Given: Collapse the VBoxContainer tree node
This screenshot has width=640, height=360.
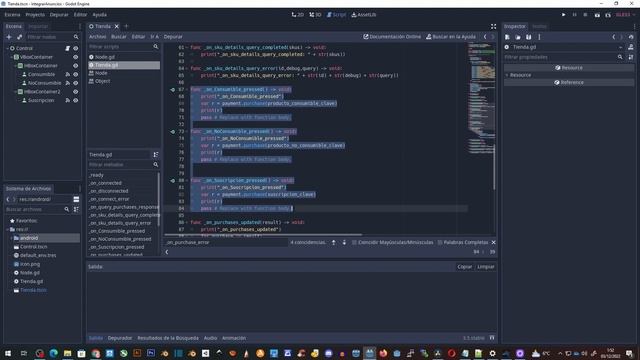Looking at the screenshot, I should [x=11, y=57].
